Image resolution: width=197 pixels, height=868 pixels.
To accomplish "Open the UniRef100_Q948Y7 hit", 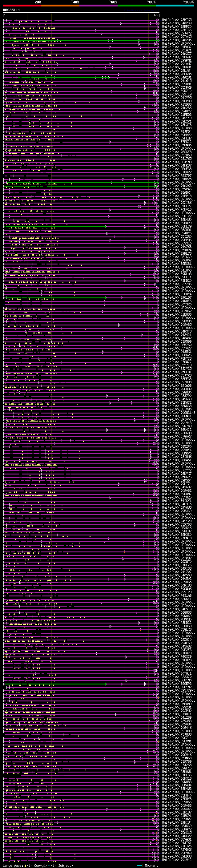I will [x=177, y=111].
